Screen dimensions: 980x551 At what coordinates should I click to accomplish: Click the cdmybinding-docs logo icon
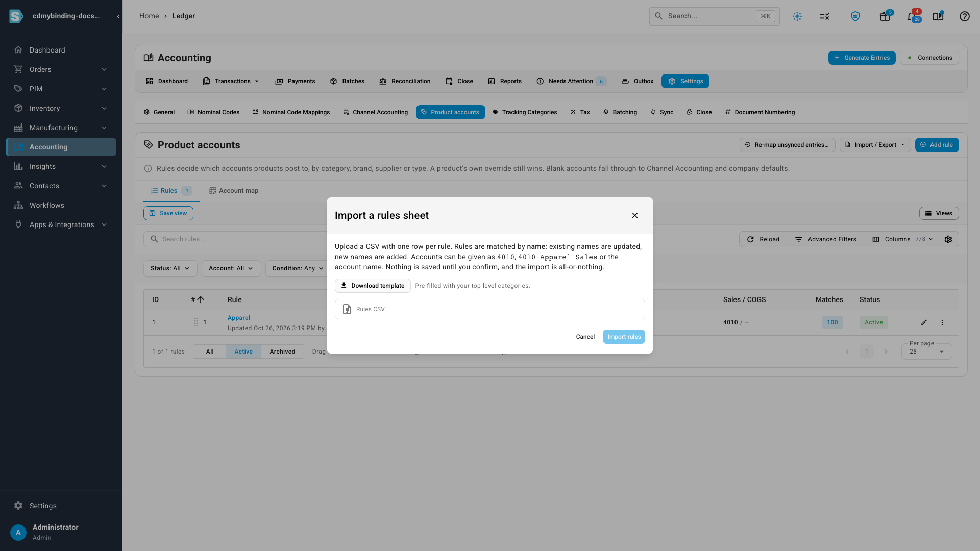pyautogui.click(x=16, y=16)
